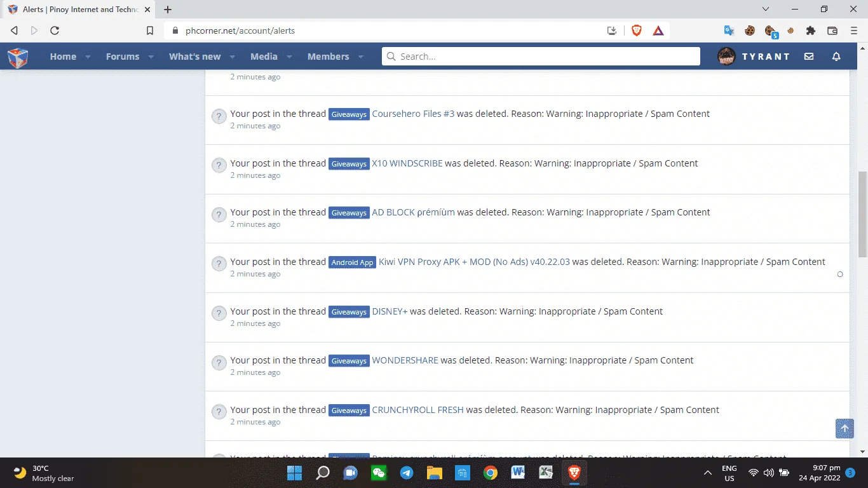Open File Explorer from the taskbar
Screen dimensions: 868x488
[434, 473]
